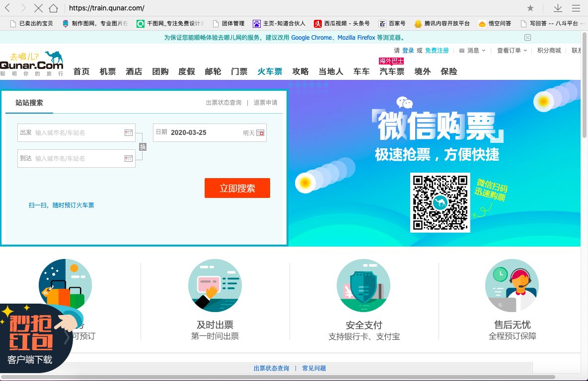Viewport: 588px width, 381px height.
Task: Open the calendar icon beside 明天
Action: (260, 132)
